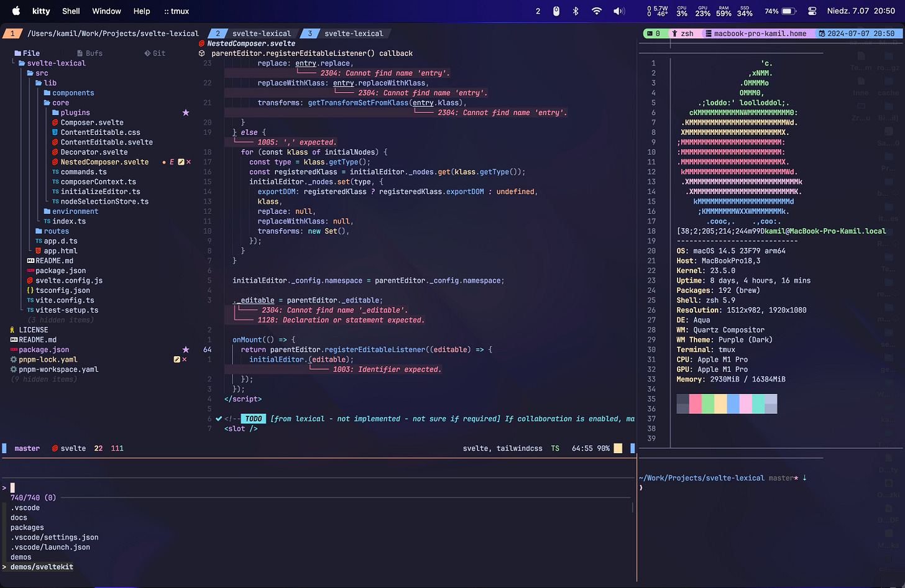The height and width of the screenshot is (588, 905).
Task: Open the Wi-Fi status icon
Action: pyautogui.click(x=597, y=11)
